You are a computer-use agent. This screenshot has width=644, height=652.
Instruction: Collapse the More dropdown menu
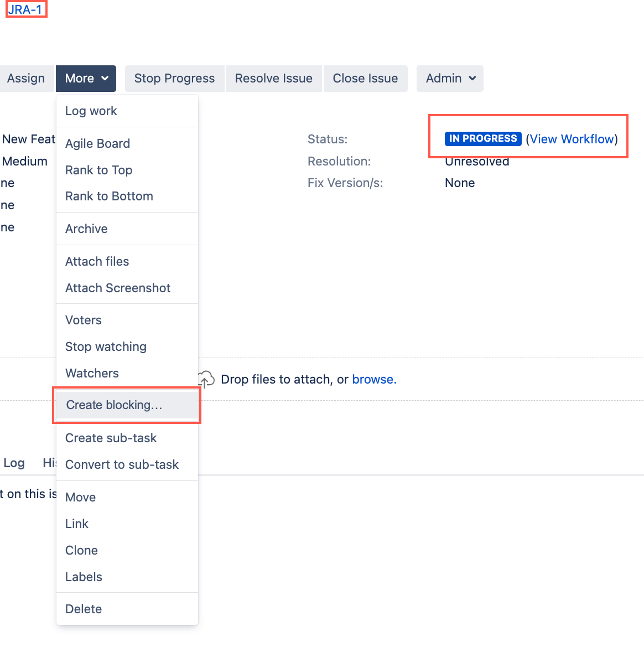[86, 78]
